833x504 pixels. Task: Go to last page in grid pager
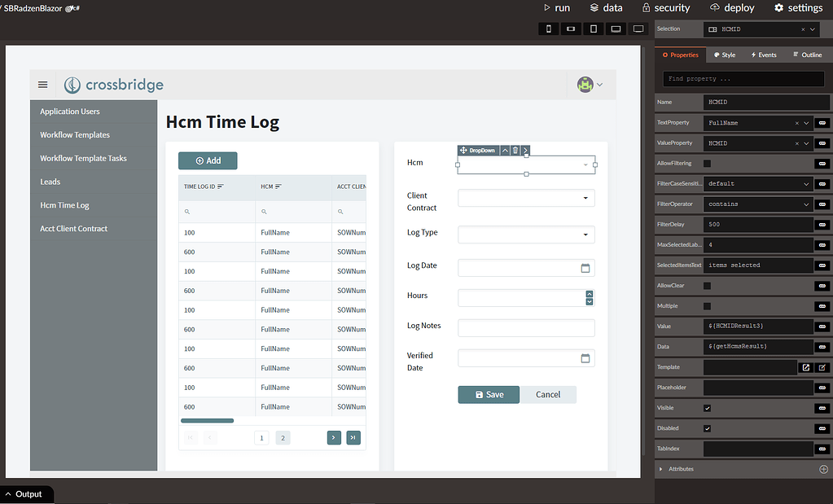coord(353,437)
